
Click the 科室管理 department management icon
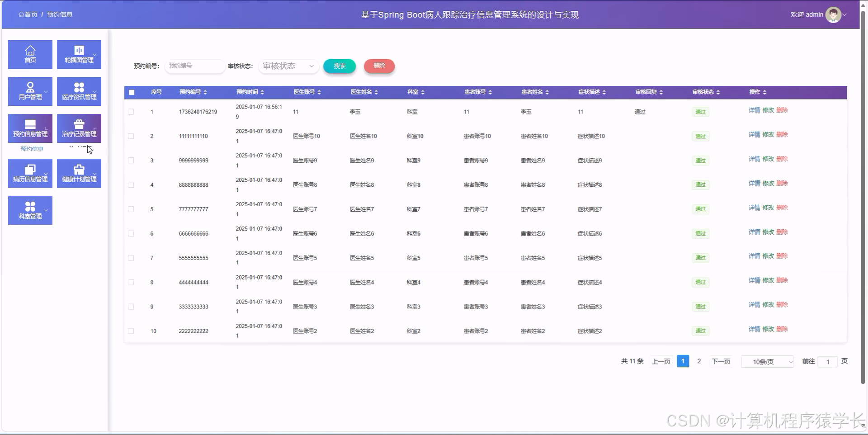30,210
